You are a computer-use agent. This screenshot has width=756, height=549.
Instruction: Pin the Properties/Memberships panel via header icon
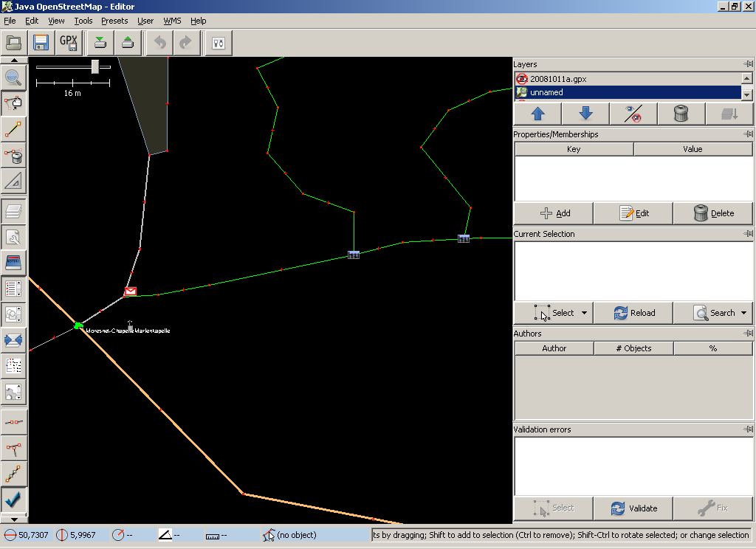[748, 134]
